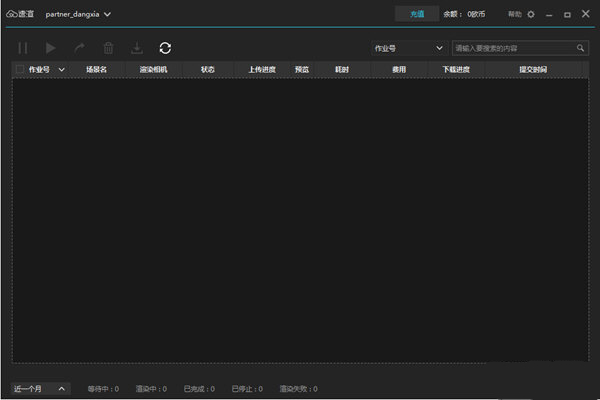Image resolution: width=600 pixels, height=400 pixels.
Task: Click the 耗时 column header
Action: click(342, 69)
